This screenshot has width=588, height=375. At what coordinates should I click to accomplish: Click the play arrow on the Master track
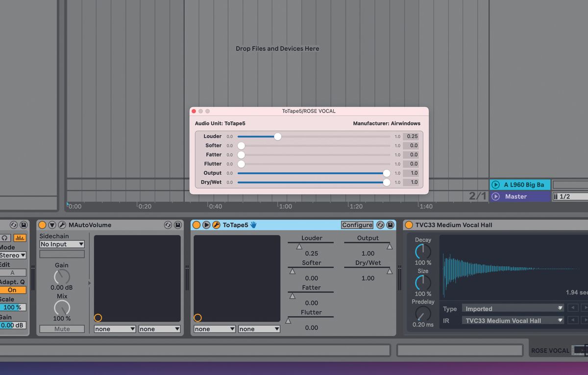(496, 196)
